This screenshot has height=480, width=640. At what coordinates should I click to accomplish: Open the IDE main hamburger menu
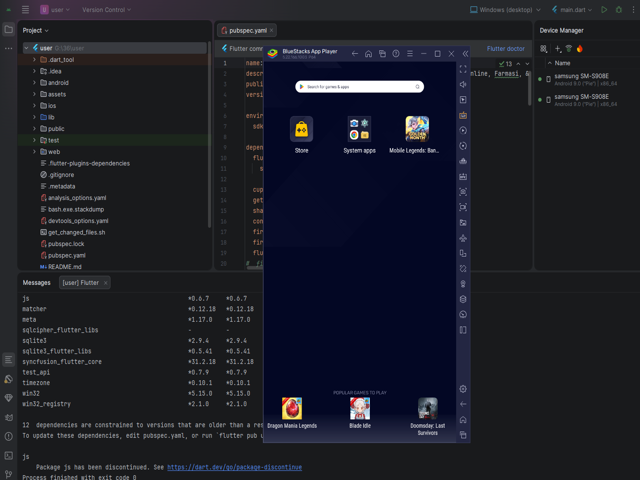tap(25, 10)
